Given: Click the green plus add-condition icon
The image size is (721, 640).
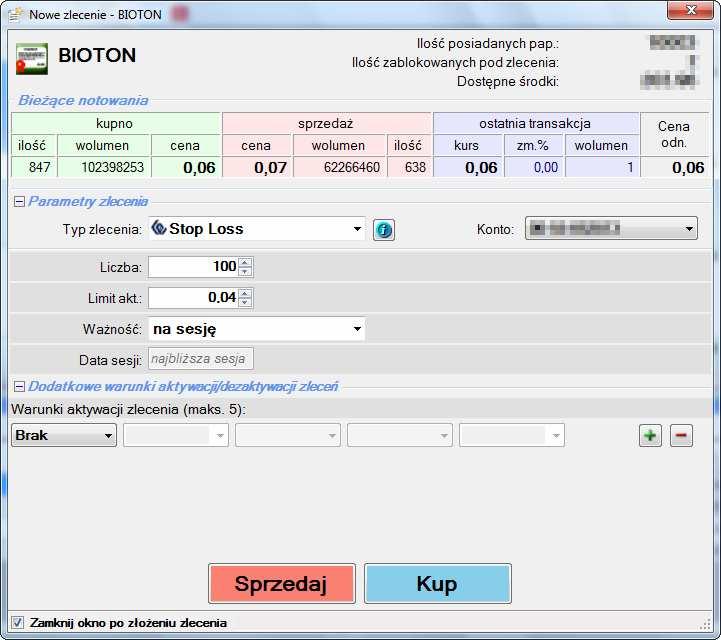Looking at the screenshot, I should click(x=650, y=435).
